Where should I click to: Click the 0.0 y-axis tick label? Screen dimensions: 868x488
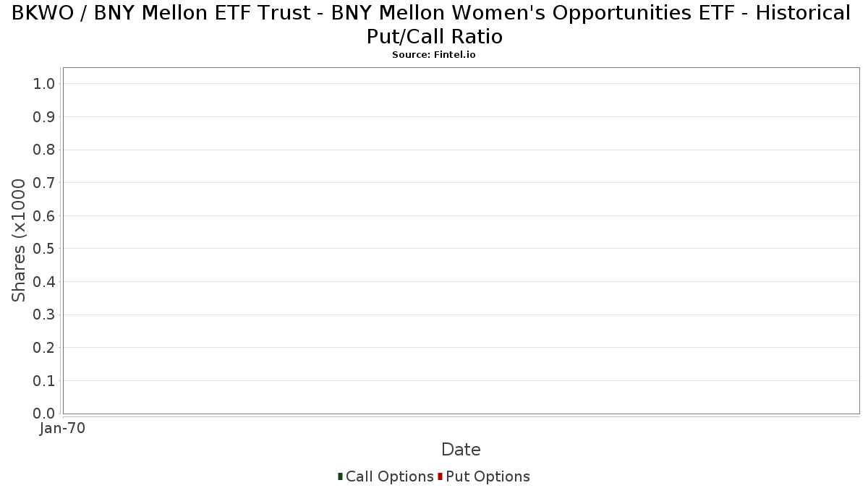[44, 414]
